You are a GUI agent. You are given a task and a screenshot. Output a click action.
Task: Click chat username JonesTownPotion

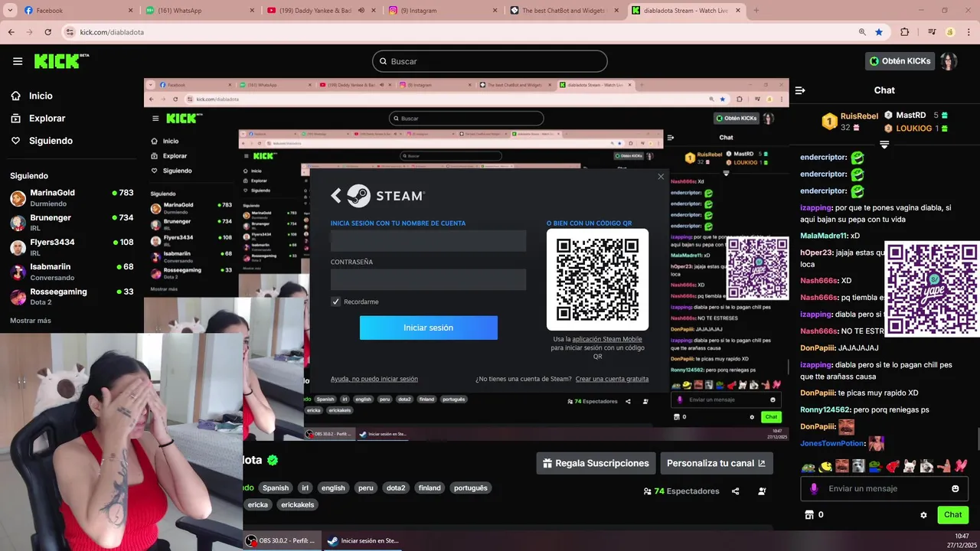832,443
